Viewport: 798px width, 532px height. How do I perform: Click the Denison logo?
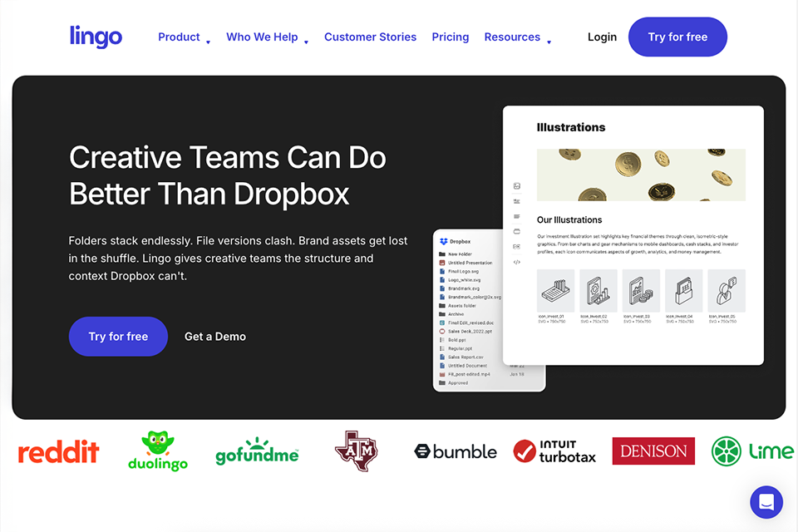click(653, 451)
